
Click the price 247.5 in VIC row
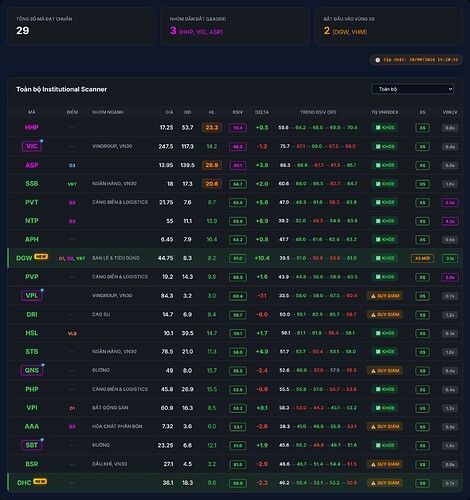166,146
